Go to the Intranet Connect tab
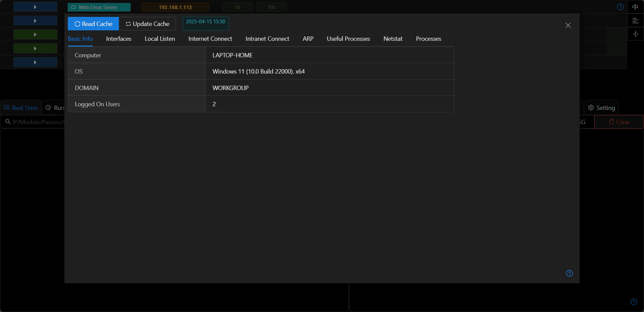 point(267,39)
